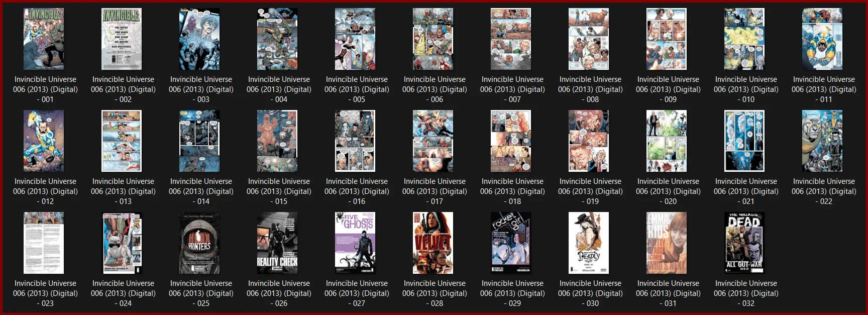
Task: Select page thumbnail numbered 010
Action: pos(744,39)
